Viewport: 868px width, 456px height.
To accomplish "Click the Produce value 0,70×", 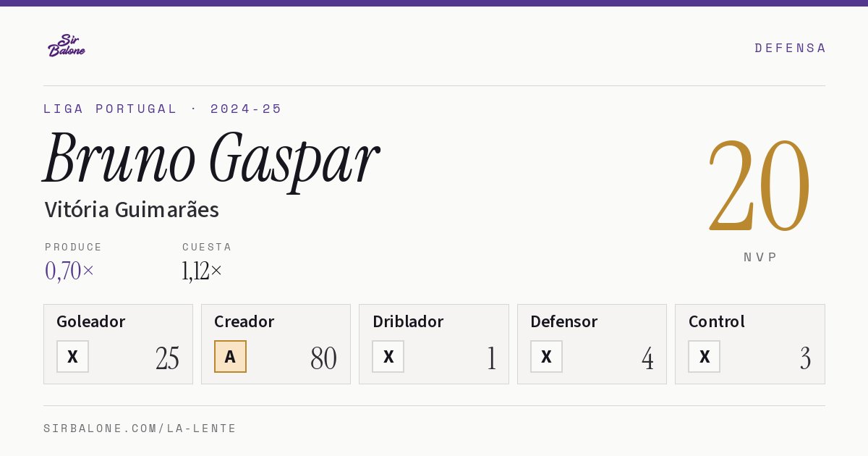I will click(x=69, y=271).
